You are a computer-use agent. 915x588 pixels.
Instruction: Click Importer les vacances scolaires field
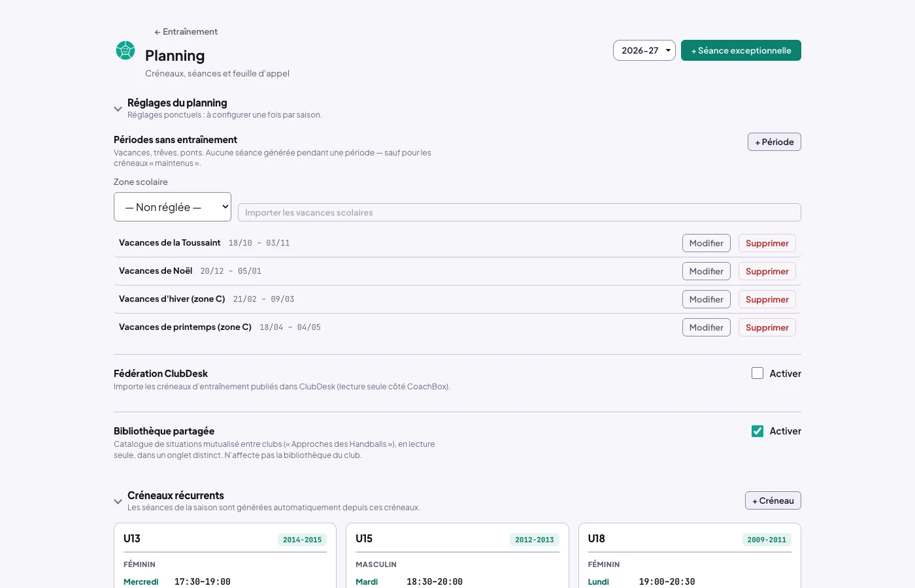(x=520, y=212)
